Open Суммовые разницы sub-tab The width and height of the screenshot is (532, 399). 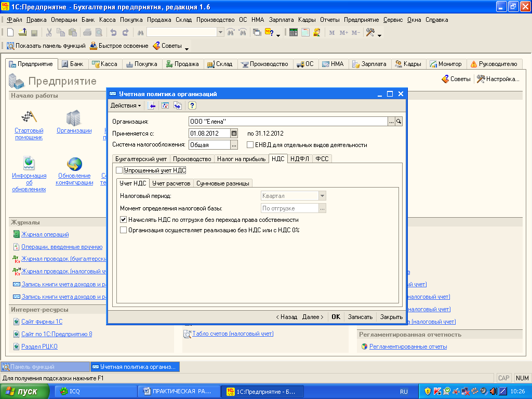pyautogui.click(x=222, y=183)
